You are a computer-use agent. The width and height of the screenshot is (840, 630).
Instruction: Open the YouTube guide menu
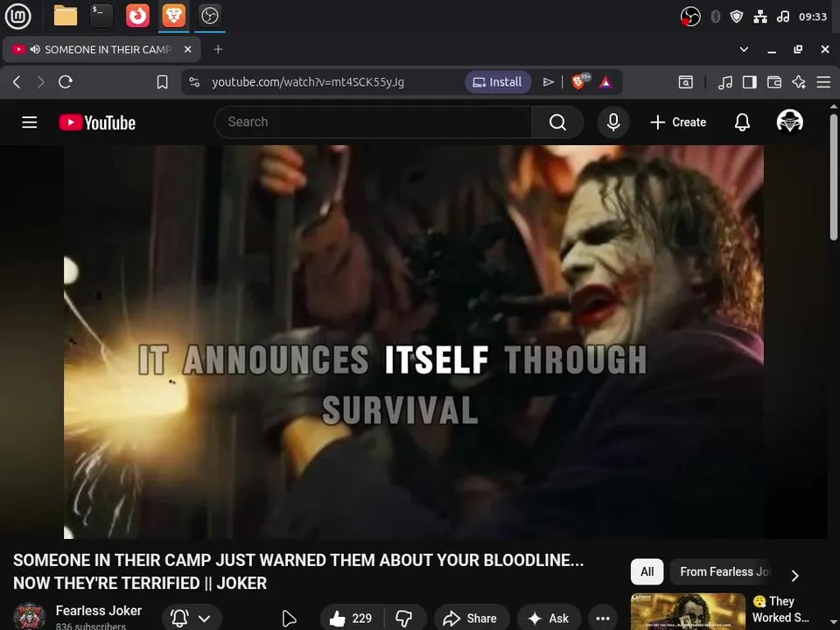[30, 122]
